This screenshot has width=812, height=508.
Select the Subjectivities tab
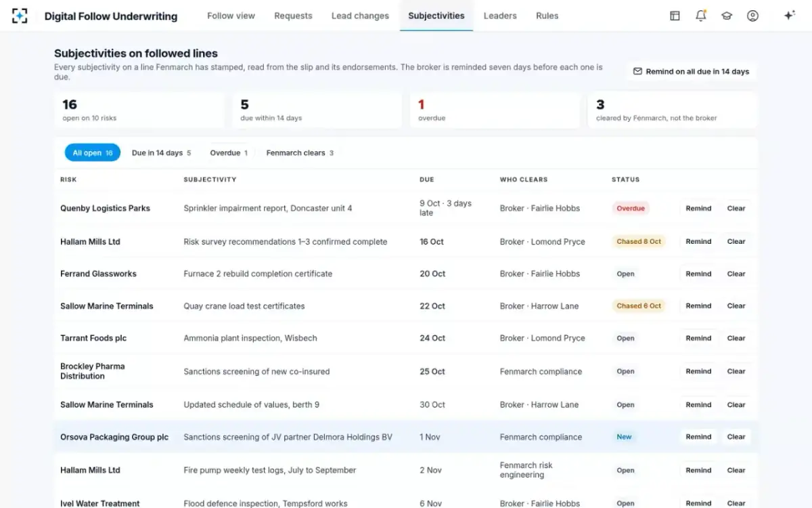coord(436,16)
